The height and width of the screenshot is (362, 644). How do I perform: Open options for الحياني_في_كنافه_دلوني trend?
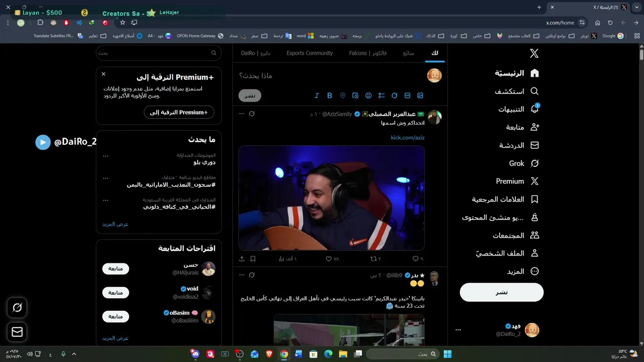click(106, 200)
